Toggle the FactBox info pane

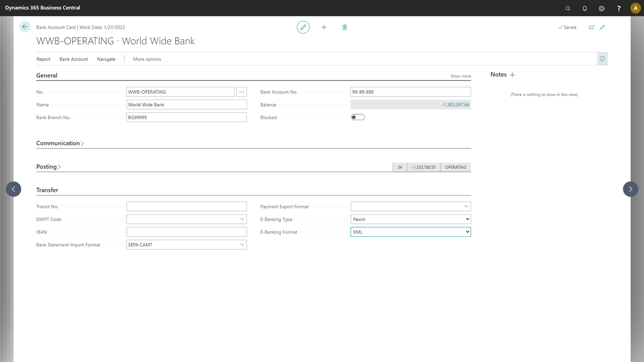602,59
